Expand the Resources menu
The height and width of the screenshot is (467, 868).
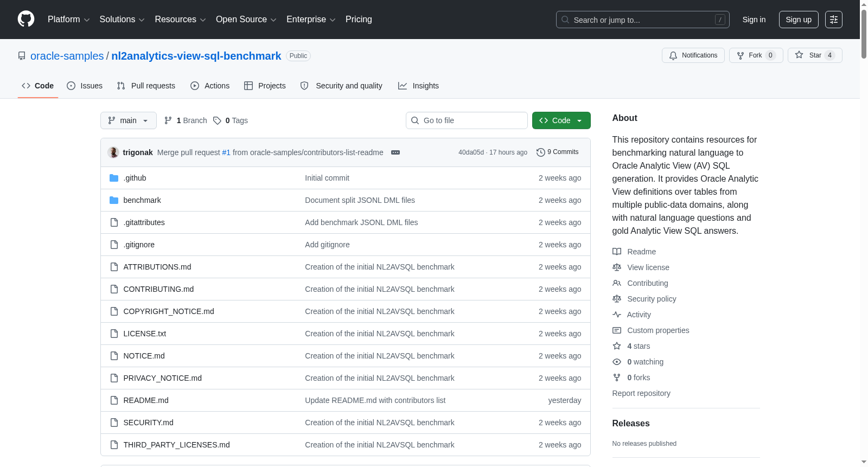click(x=180, y=20)
